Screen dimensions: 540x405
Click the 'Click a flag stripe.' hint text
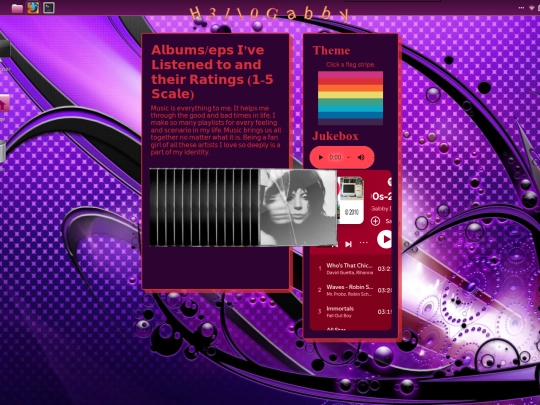(350, 64)
